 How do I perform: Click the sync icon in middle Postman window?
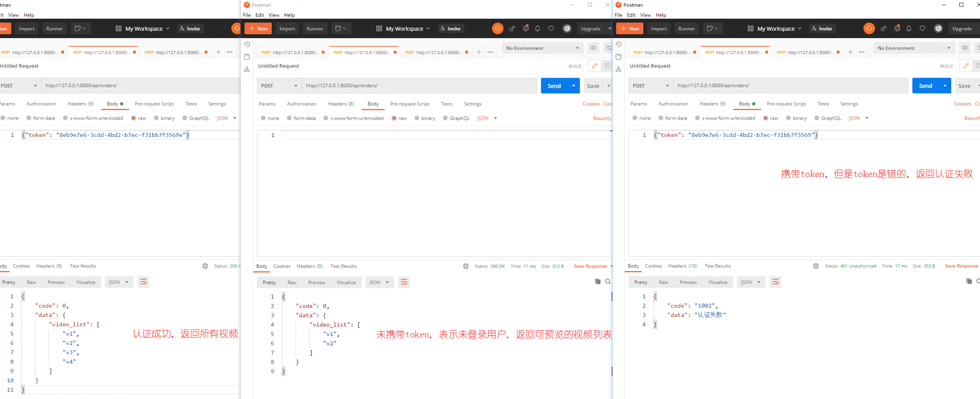click(498, 28)
